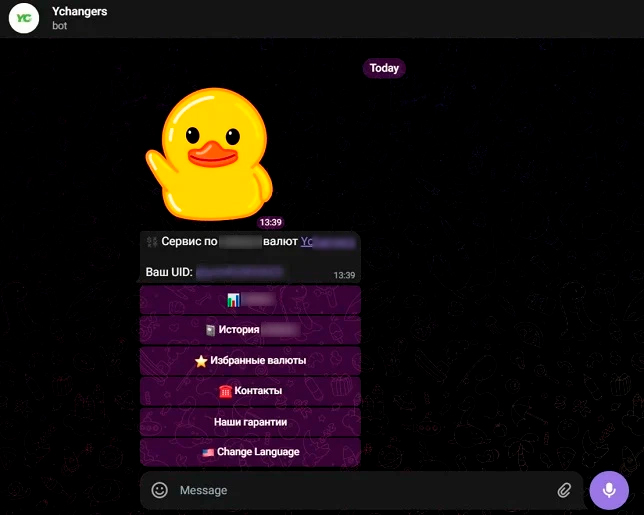Click the bar chart emoji button
This screenshot has height=515, width=644.
click(x=233, y=299)
